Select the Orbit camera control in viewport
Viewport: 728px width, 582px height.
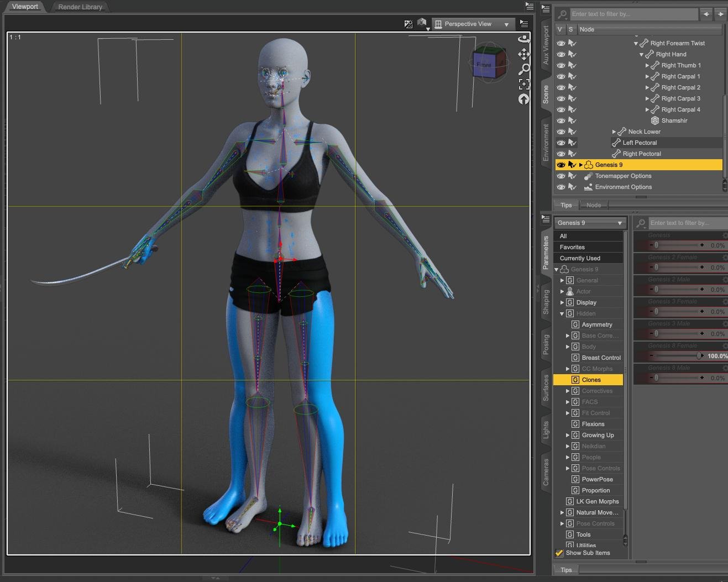point(523,39)
